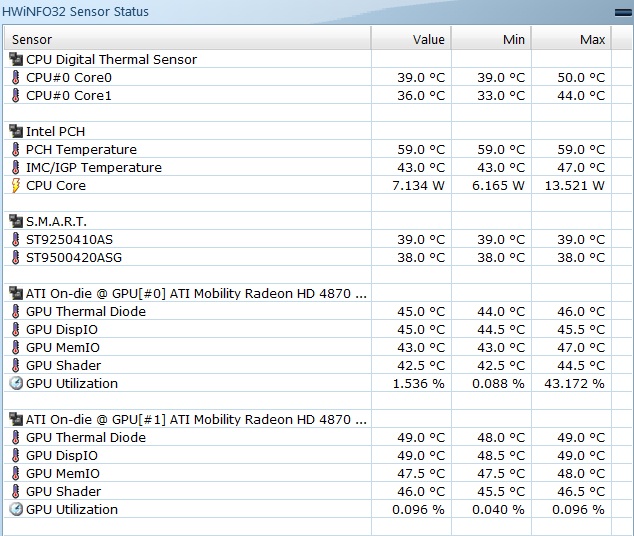Click the 0.088 % min utilization value
The image size is (634, 536).
pos(499,383)
